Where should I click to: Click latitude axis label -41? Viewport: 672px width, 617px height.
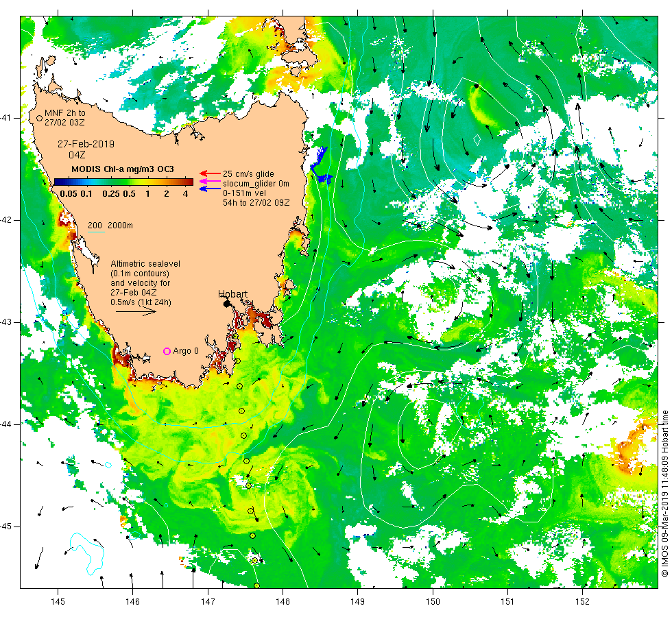coord(6,118)
